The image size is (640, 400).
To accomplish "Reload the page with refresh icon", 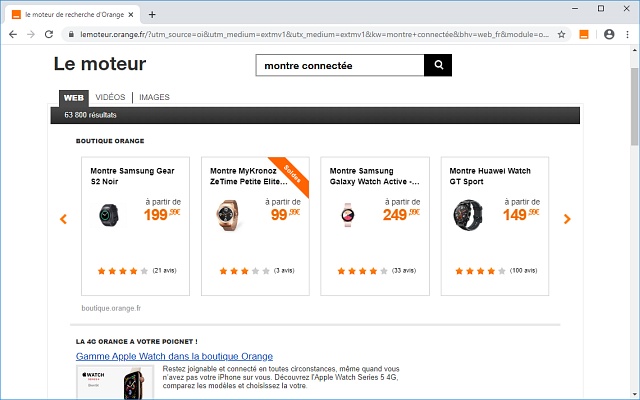I will coord(49,35).
